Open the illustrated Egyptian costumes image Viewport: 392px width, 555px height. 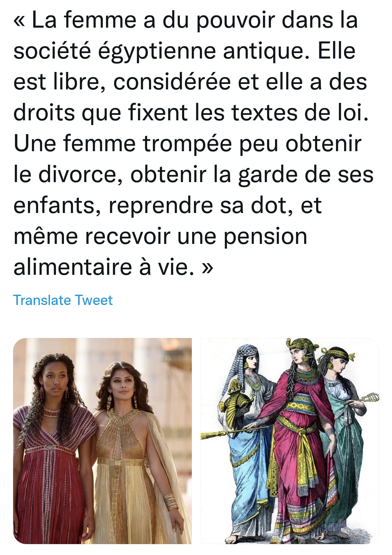point(290,441)
